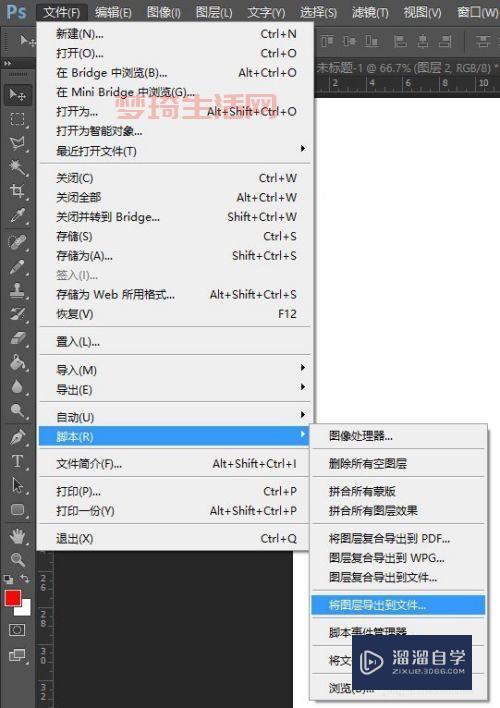Image resolution: width=500 pixels, height=708 pixels.
Task: Choose 图像处理器... in scripts submenu
Action: coord(398,436)
